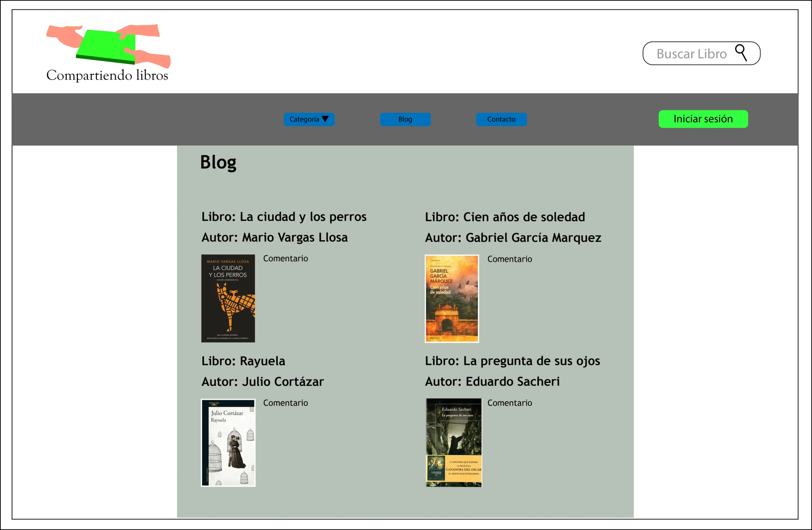This screenshot has width=812, height=530.
Task: Type in the Buscar Libro field
Action: coord(691,54)
